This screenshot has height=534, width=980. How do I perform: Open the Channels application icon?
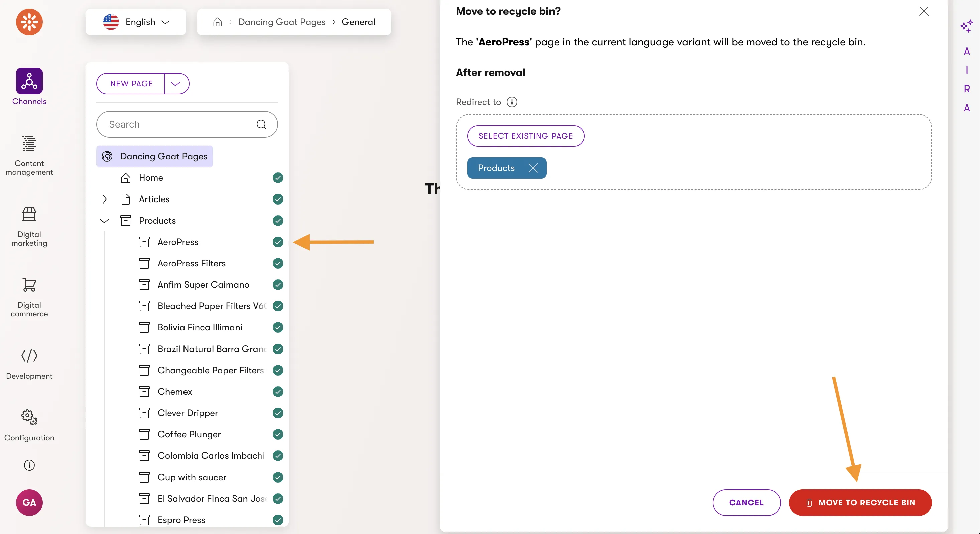tap(29, 81)
